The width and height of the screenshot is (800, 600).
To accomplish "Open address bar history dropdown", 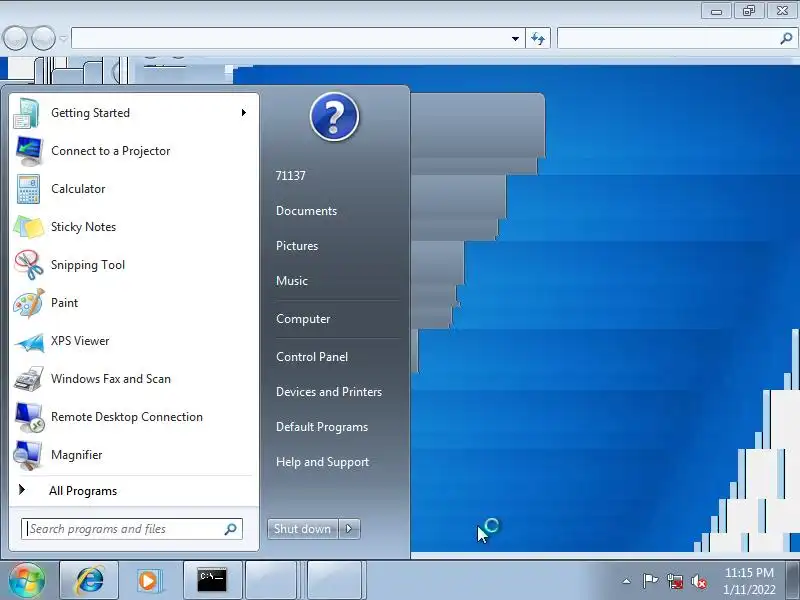I will click(x=515, y=39).
